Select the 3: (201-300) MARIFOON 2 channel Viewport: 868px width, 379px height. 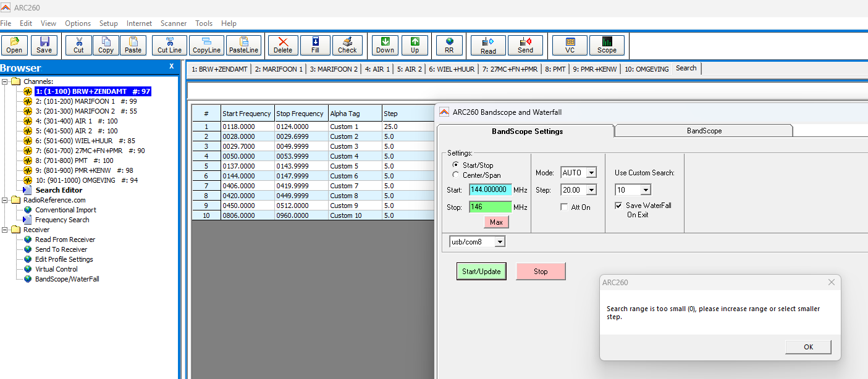[x=86, y=111]
